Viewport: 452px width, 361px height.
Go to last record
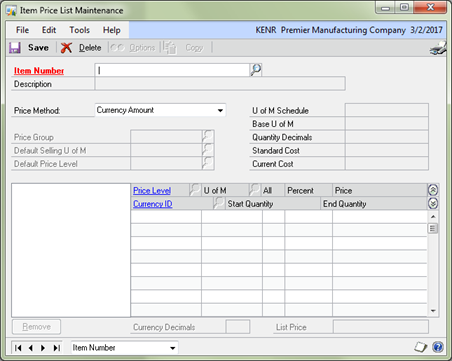pos(57,348)
